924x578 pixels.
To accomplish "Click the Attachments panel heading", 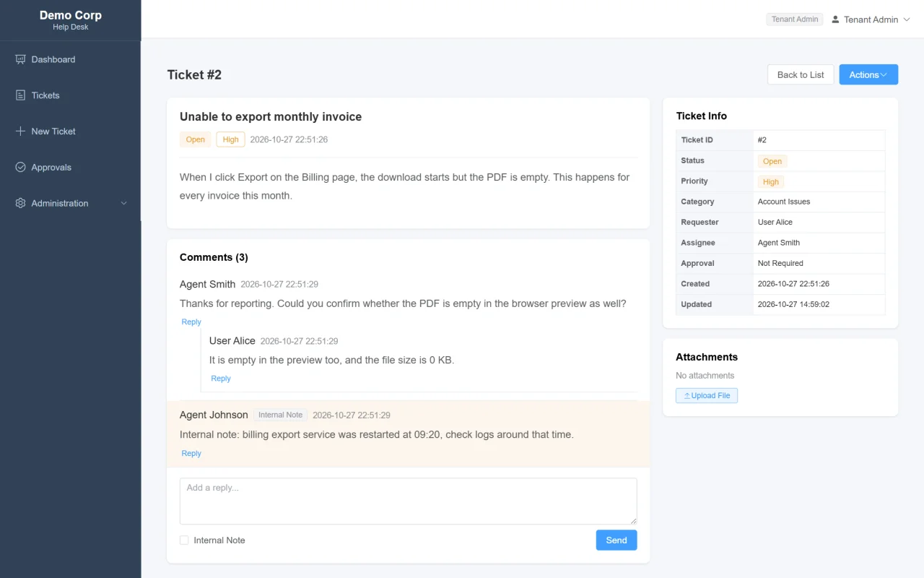I will [x=707, y=357].
